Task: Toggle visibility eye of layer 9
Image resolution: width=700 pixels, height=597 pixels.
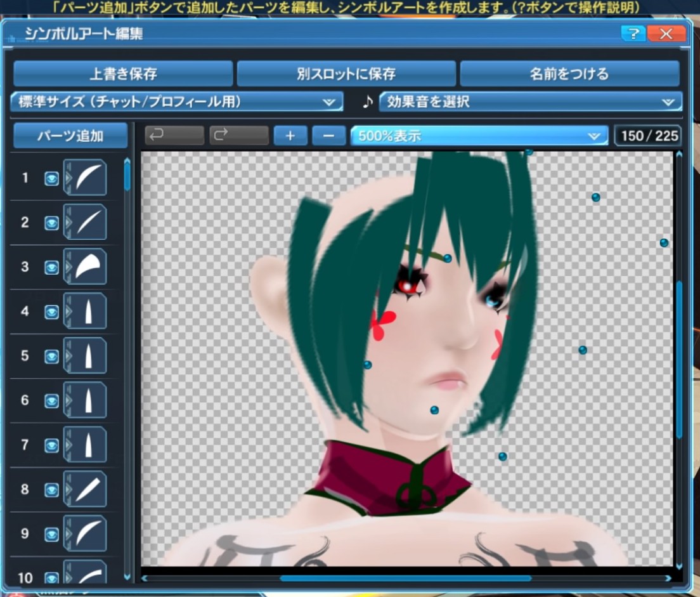Action: (x=52, y=534)
